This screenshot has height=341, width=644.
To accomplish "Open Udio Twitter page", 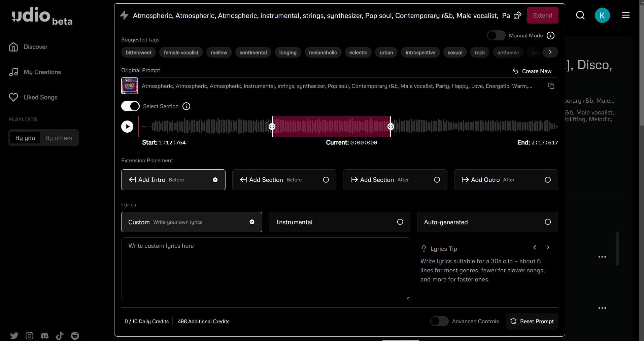I will 14,336.
